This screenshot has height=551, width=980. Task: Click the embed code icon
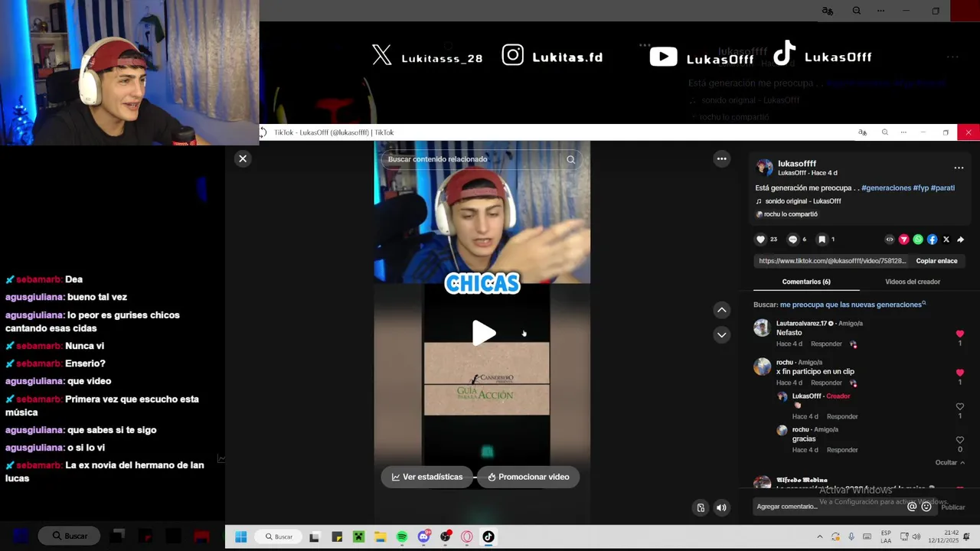(889, 240)
